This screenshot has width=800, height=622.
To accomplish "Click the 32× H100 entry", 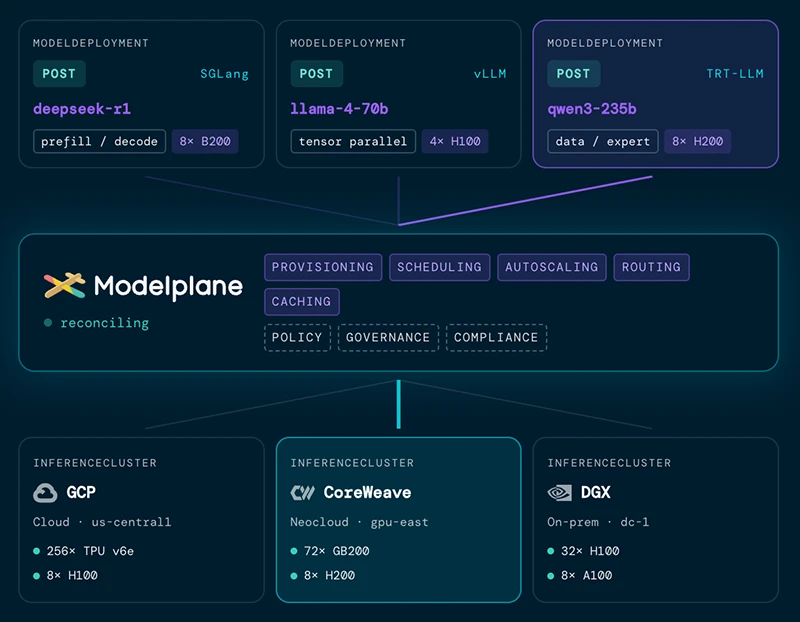I will (590, 551).
